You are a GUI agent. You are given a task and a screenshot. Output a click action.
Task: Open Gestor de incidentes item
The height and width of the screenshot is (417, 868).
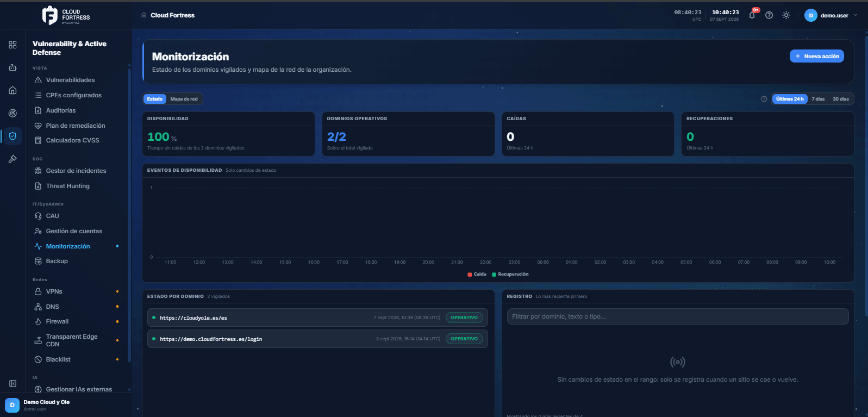(x=76, y=171)
